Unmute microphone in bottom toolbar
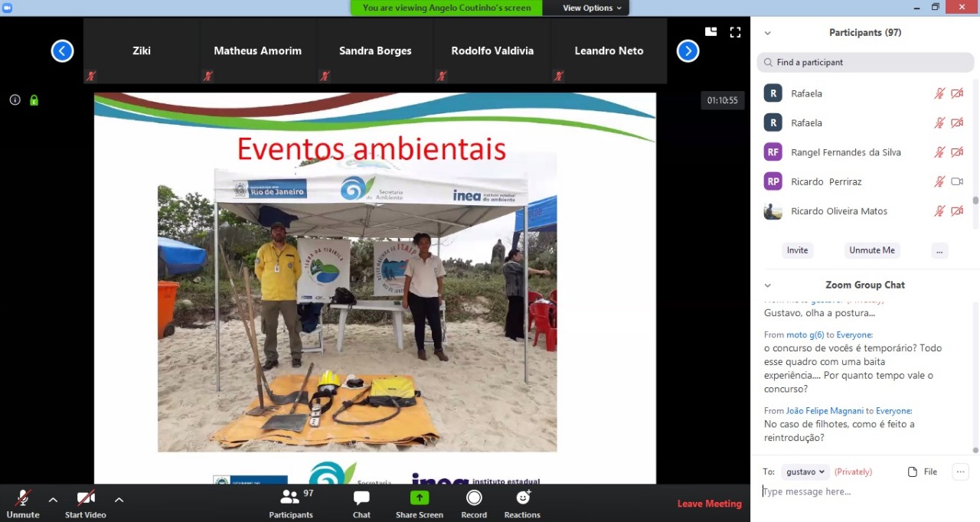The height and width of the screenshot is (522, 980). (x=23, y=499)
